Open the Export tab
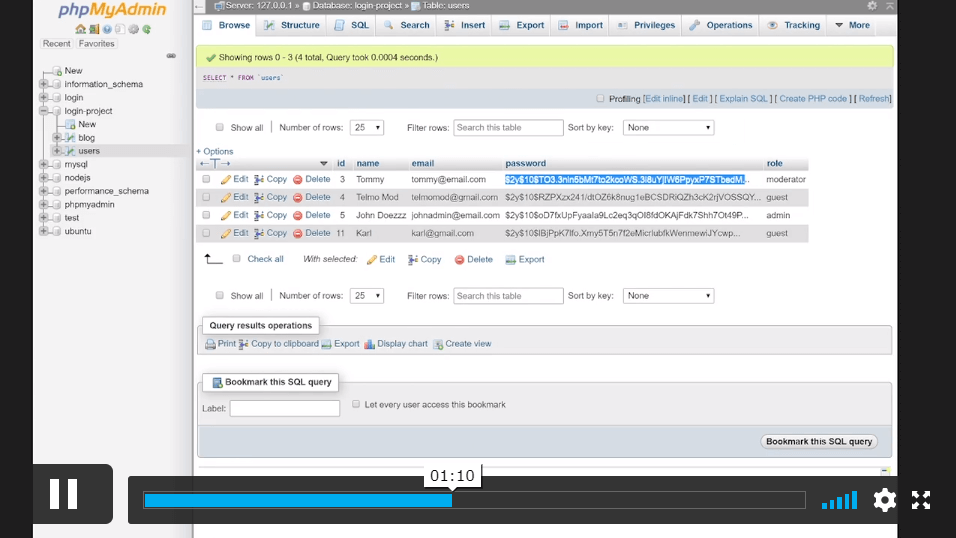 [x=522, y=25]
